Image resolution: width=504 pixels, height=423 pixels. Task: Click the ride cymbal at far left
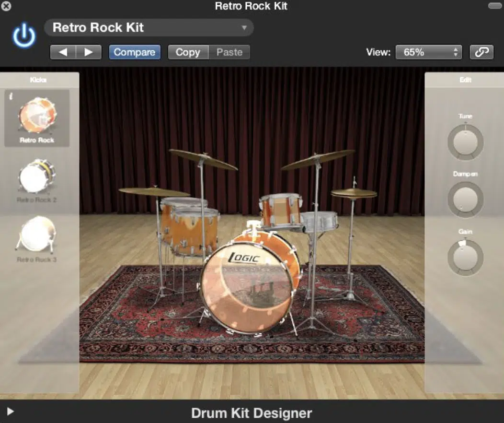click(154, 192)
